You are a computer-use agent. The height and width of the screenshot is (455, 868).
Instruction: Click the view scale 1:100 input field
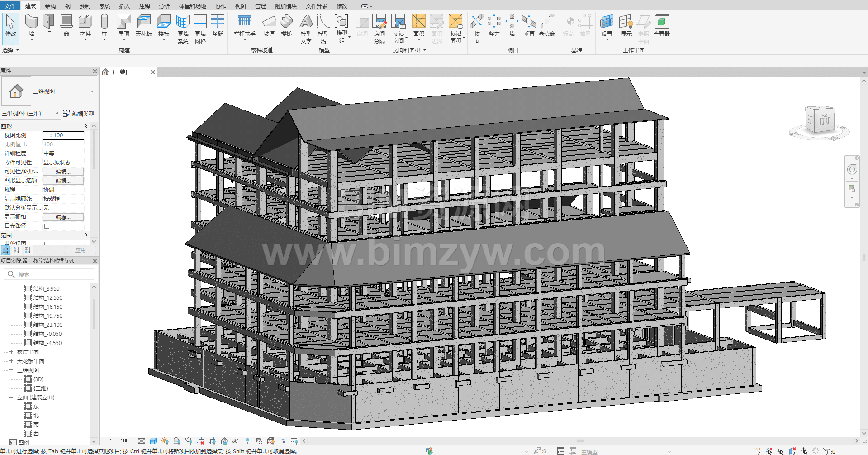coord(63,135)
